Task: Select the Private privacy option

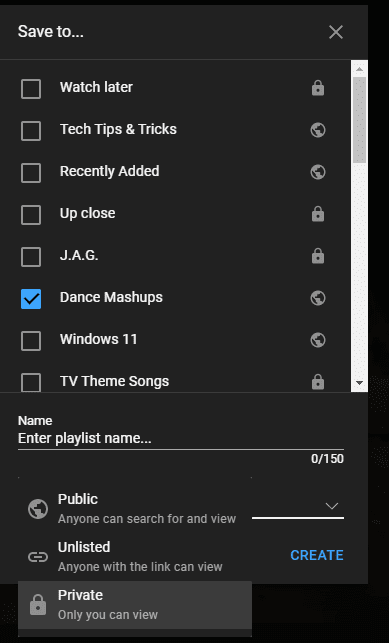Action: tap(135, 605)
